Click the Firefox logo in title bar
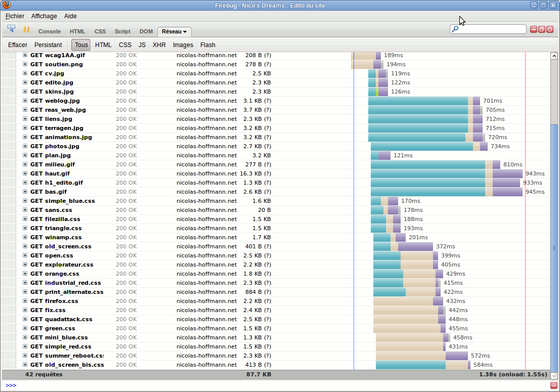560x392 pixels. pos(6,5)
